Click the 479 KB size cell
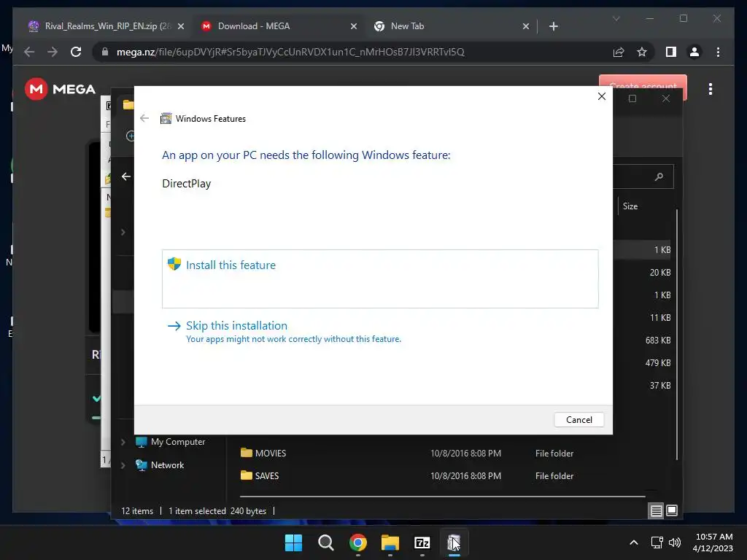The width and height of the screenshot is (747, 560). pyautogui.click(x=658, y=363)
